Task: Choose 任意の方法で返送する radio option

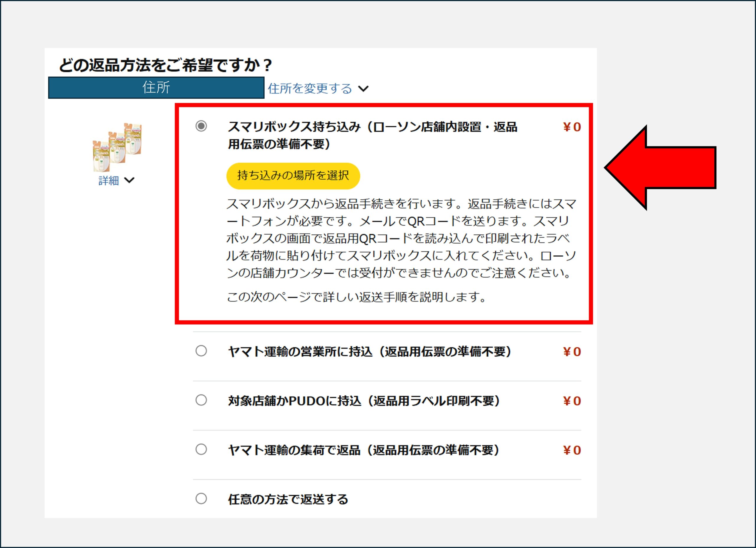Action: [201, 499]
